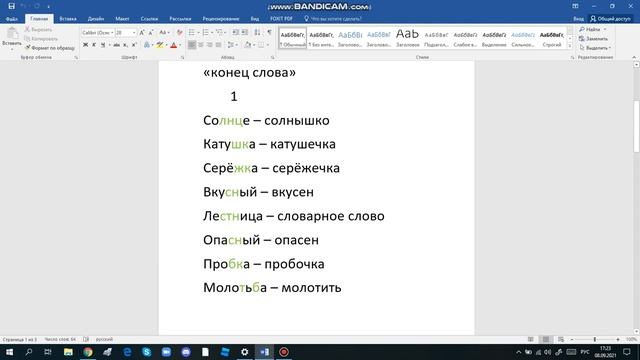The height and width of the screenshot is (360, 640).
Task: Open the font name combo box
Action: (98, 33)
